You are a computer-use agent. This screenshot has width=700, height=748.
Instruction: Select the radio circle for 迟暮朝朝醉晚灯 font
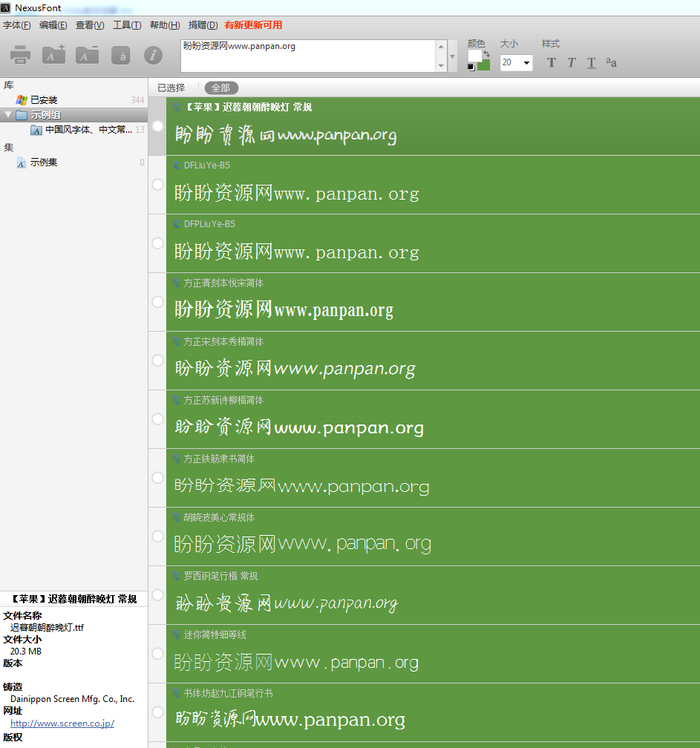[158, 126]
